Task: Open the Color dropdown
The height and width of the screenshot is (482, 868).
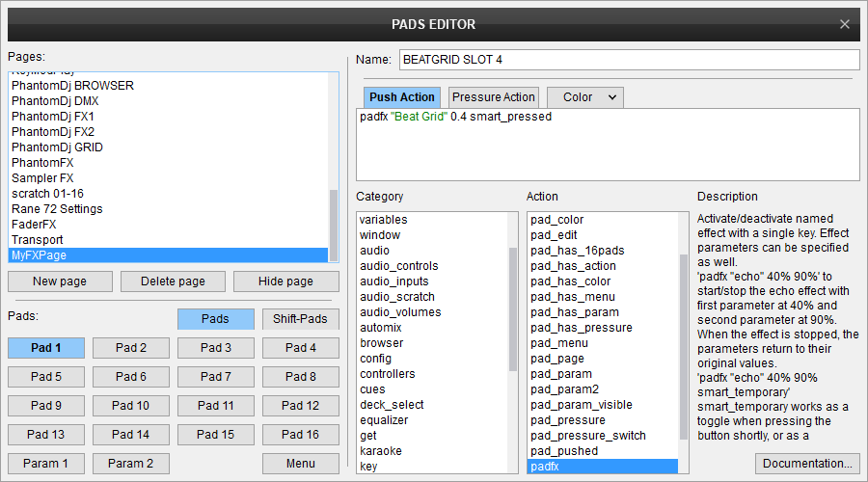Action: click(585, 97)
